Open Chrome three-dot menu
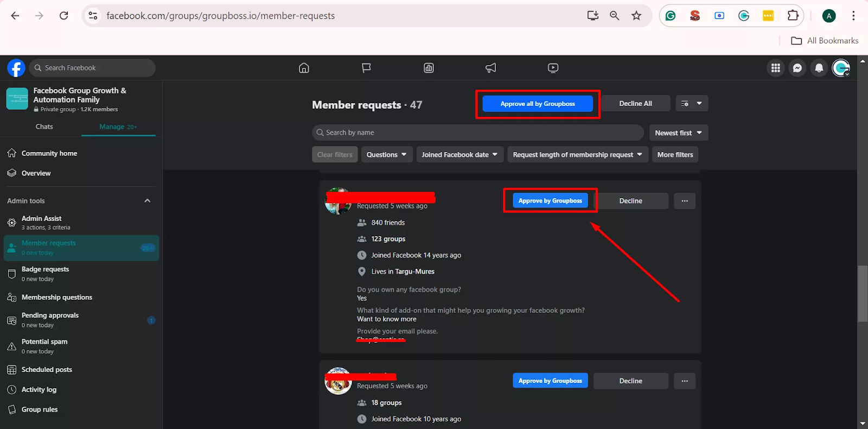Image resolution: width=868 pixels, height=429 pixels. click(x=853, y=16)
